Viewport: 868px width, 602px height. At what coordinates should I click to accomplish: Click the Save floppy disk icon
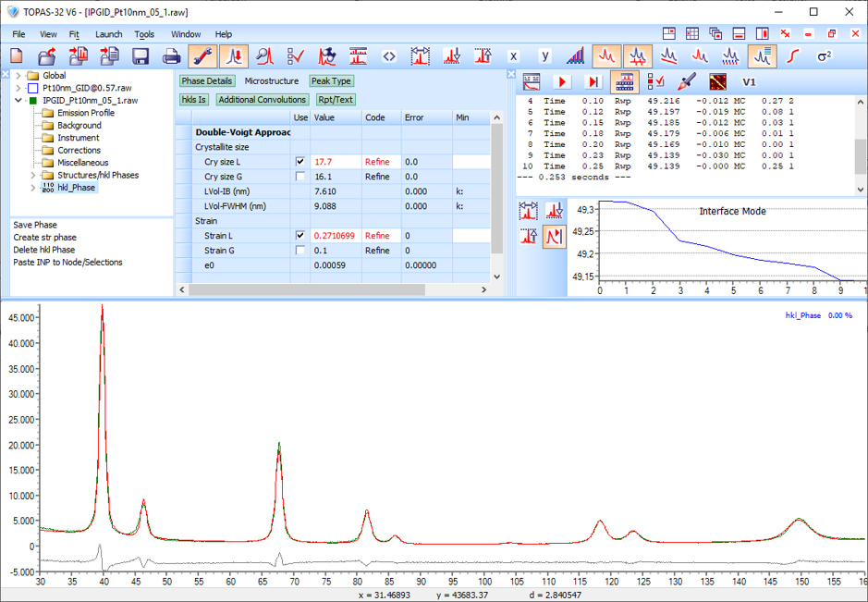point(141,55)
